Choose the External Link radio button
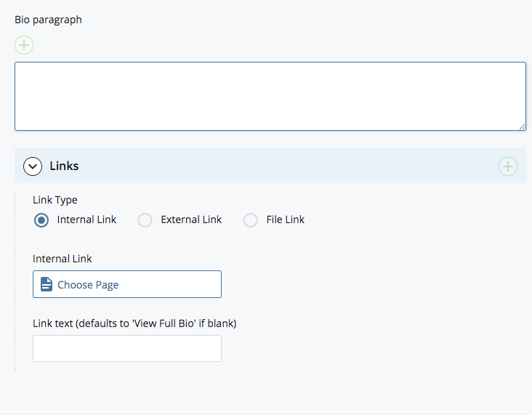Image resolution: width=532 pixels, height=415 pixels. point(145,220)
